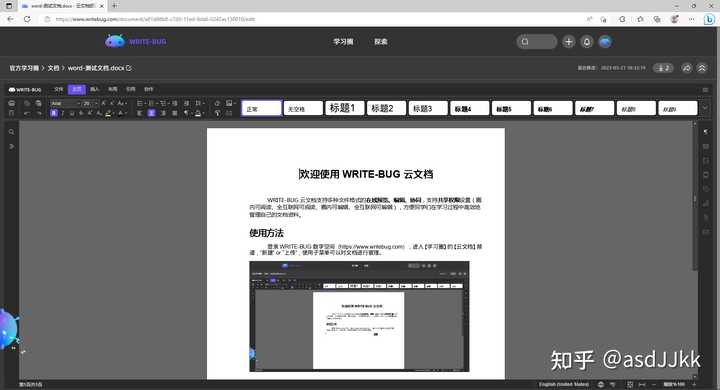Click the WRITE-BUG header search field
720x390 pixels.
pos(537,42)
